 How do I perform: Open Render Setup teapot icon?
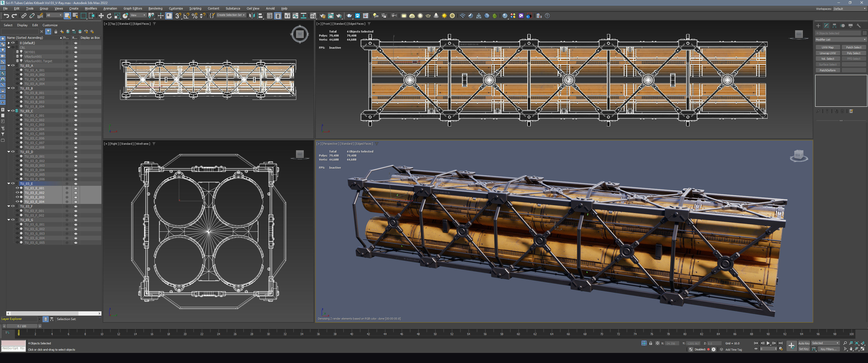click(x=322, y=16)
